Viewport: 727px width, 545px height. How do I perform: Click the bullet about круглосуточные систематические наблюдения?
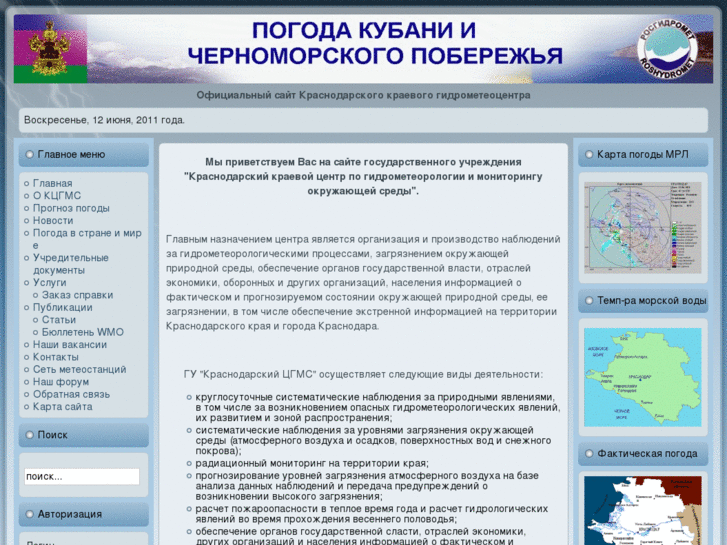pos(377,407)
